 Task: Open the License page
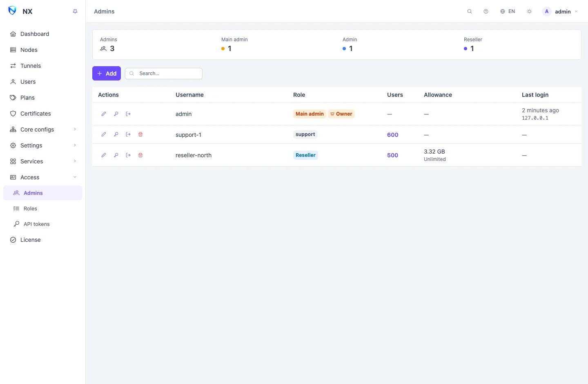(x=43, y=240)
